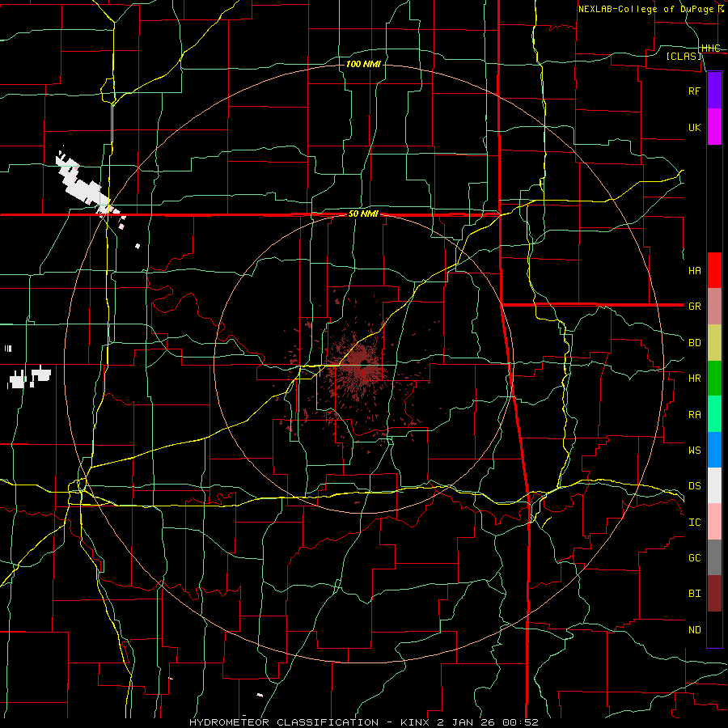The height and width of the screenshot is (728, 728).
Task: Click the 100 NMI range ring label
Action: 363,64
